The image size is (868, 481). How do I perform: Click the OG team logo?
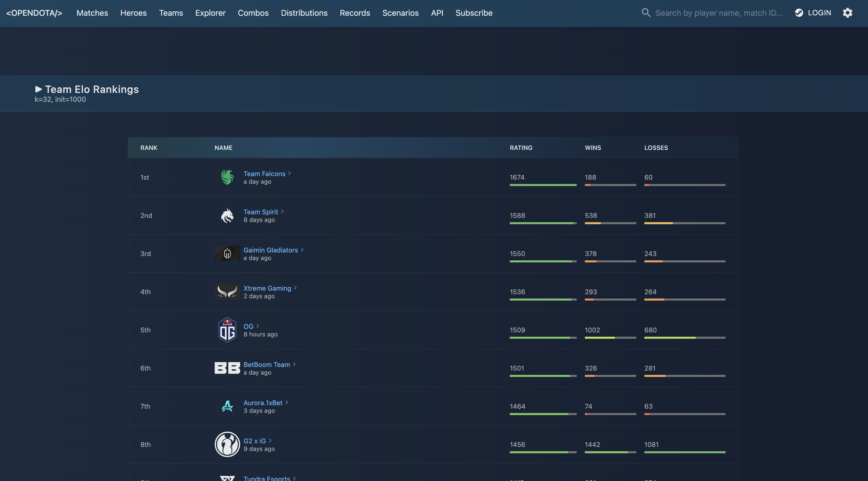(x=227, y=330)
